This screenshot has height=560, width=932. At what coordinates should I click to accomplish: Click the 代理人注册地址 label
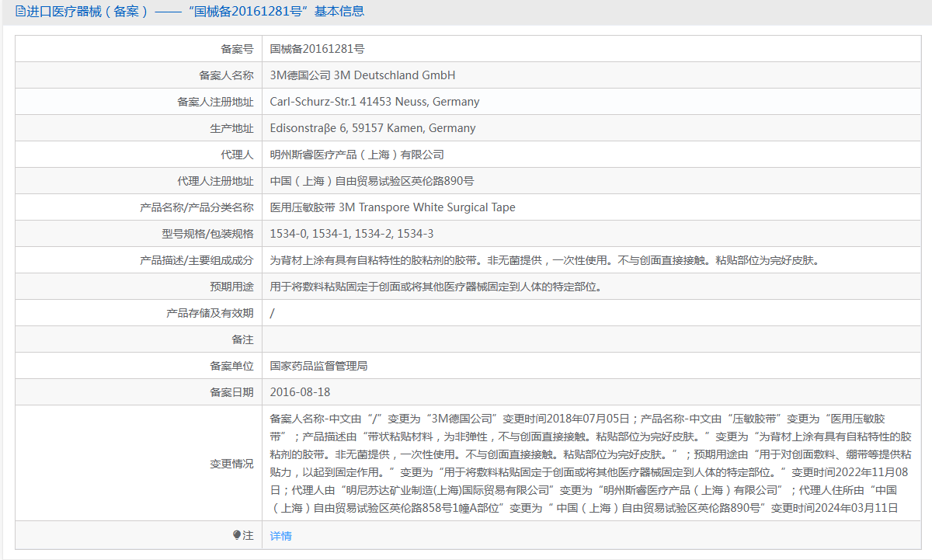(x=215, y=181)
